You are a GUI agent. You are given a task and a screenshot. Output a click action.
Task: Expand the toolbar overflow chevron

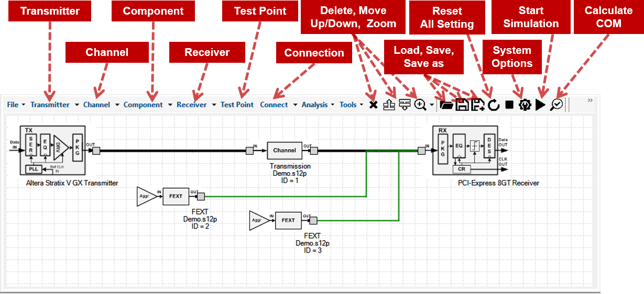point(590,100)
